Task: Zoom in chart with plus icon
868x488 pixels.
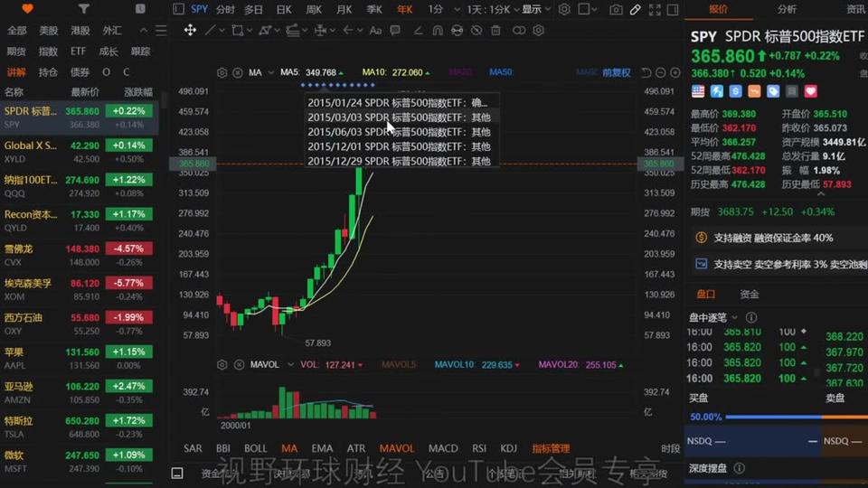Action: [675, 72]
